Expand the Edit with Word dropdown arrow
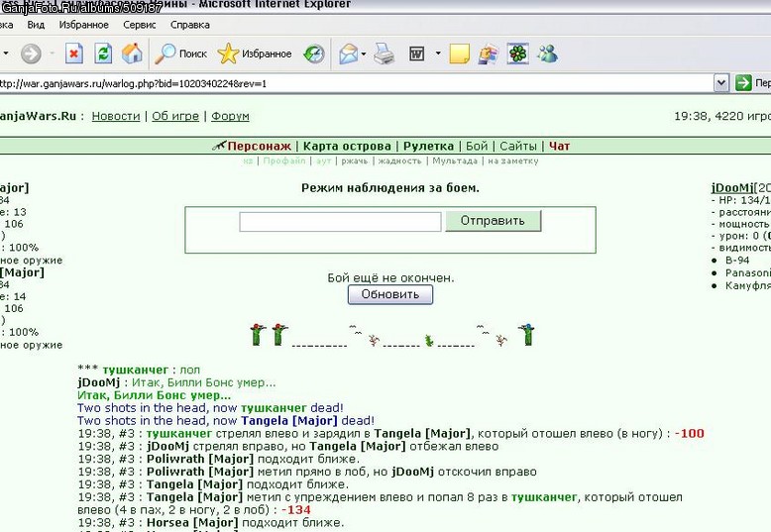 click(x=438, y=53)
